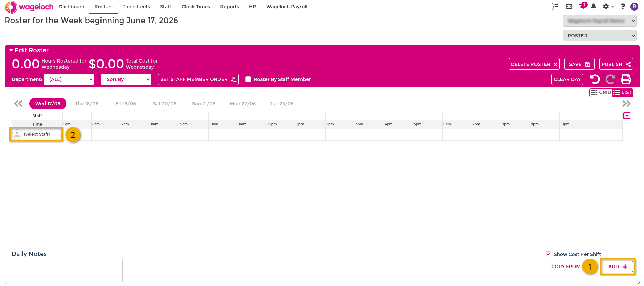
Task: Advance to next week with double-right arrows
Action: point(626,104)
